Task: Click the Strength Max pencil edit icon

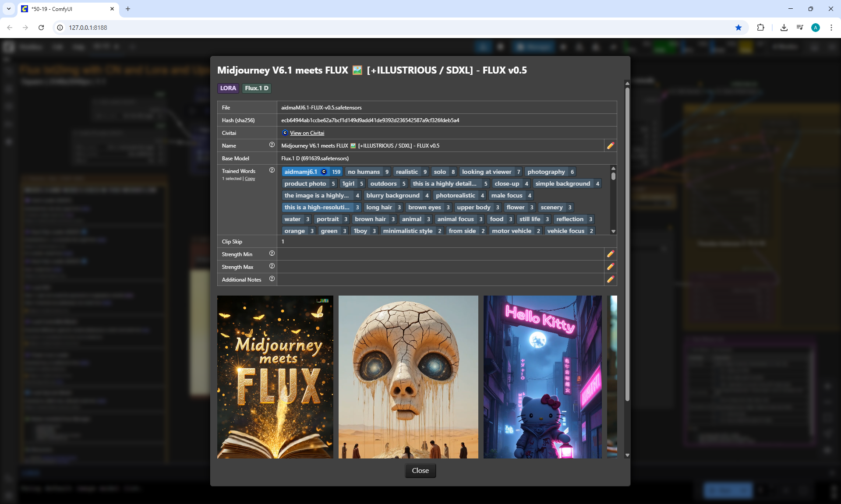Action: pyautogui.click(x=610, y=267)
